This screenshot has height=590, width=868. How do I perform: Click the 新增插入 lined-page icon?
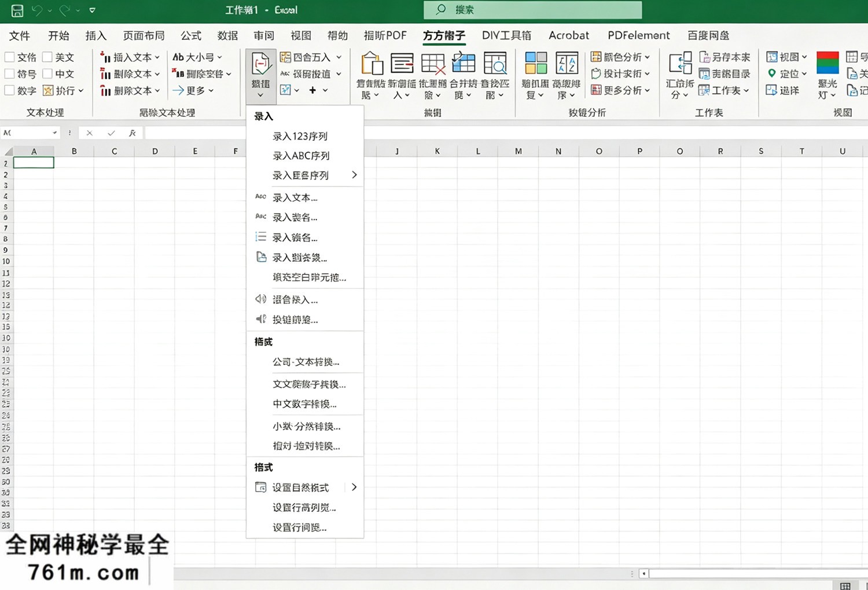point(402,63)
